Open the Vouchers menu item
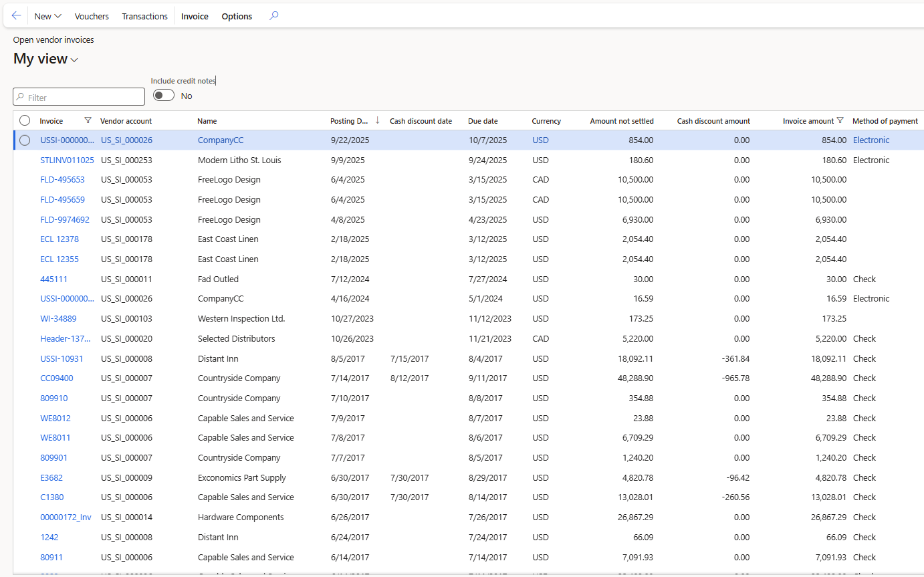This screenshot has height=577, width=924. [x=92, y=16]
